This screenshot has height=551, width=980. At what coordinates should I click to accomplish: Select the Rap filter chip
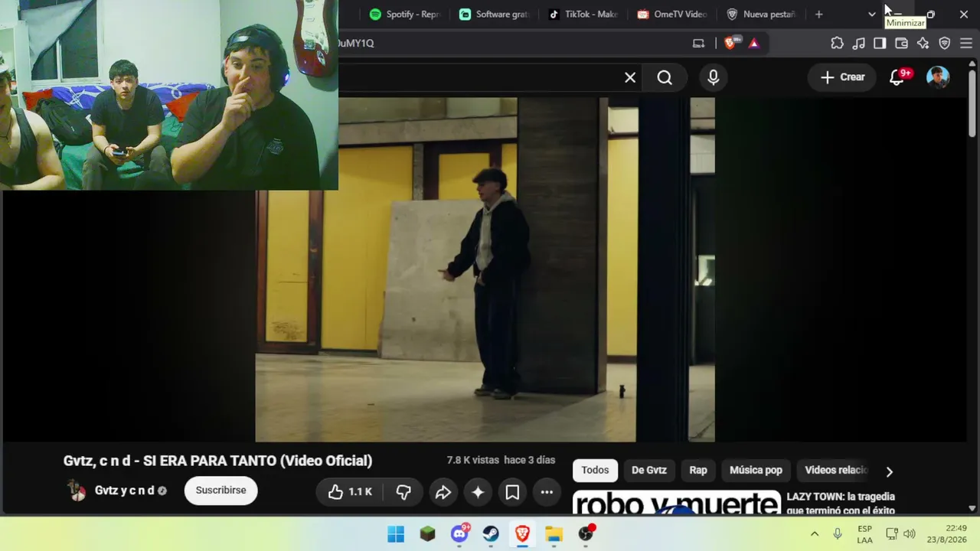pyautogui.click(x=698, y=471)
